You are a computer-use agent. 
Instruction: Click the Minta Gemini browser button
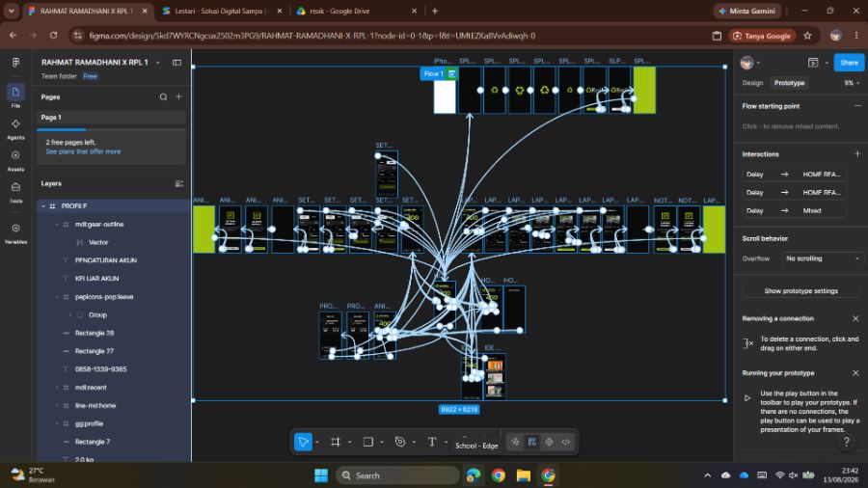tap(746, 11)
